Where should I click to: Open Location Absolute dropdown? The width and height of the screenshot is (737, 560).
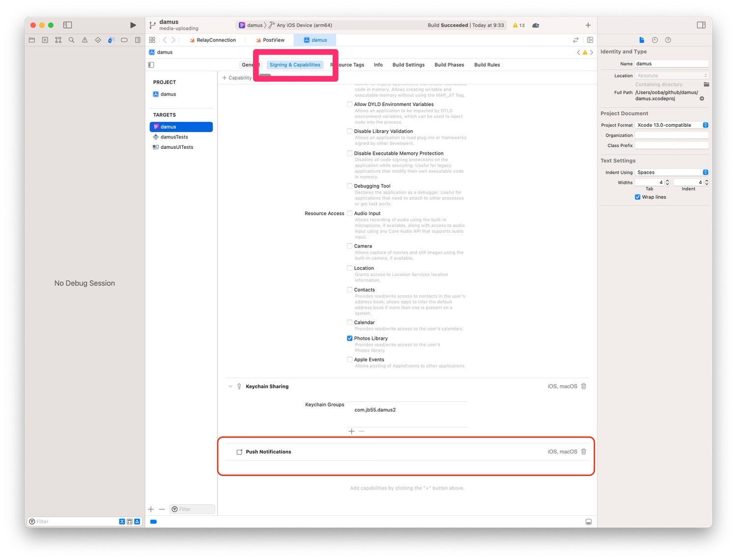click(x=672, y=76)
